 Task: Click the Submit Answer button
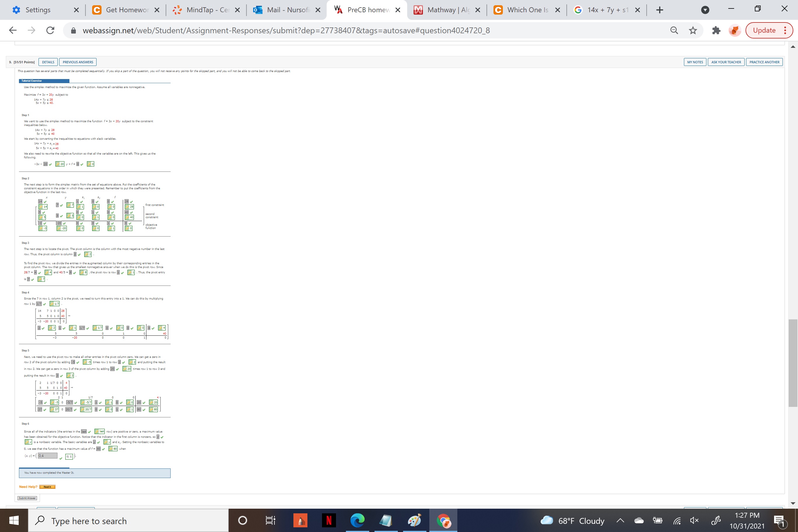tap(28, 498)
